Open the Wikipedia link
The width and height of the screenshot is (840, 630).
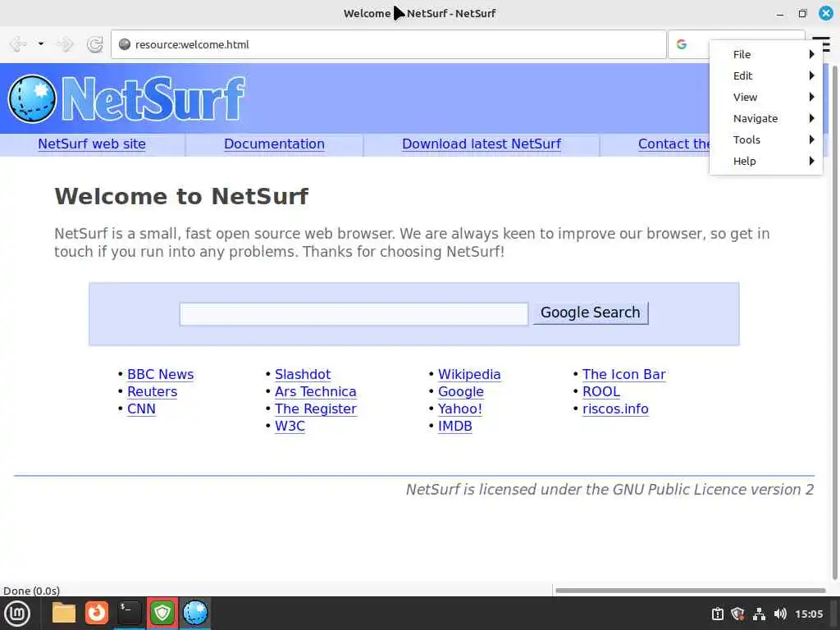click(469, 374)
